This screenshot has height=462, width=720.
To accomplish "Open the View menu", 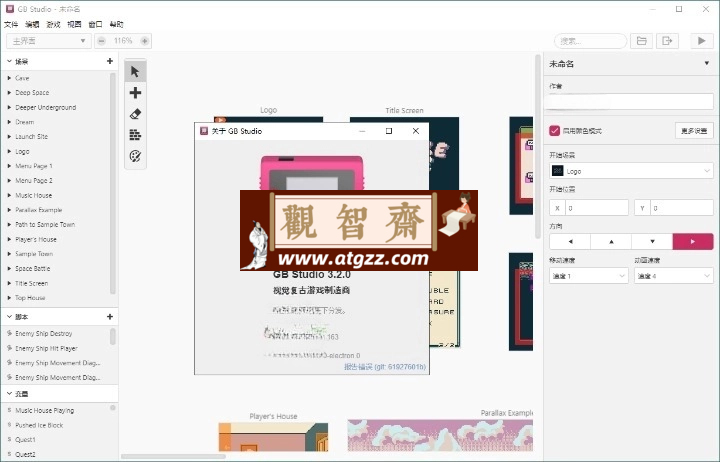I will point(74,24).
